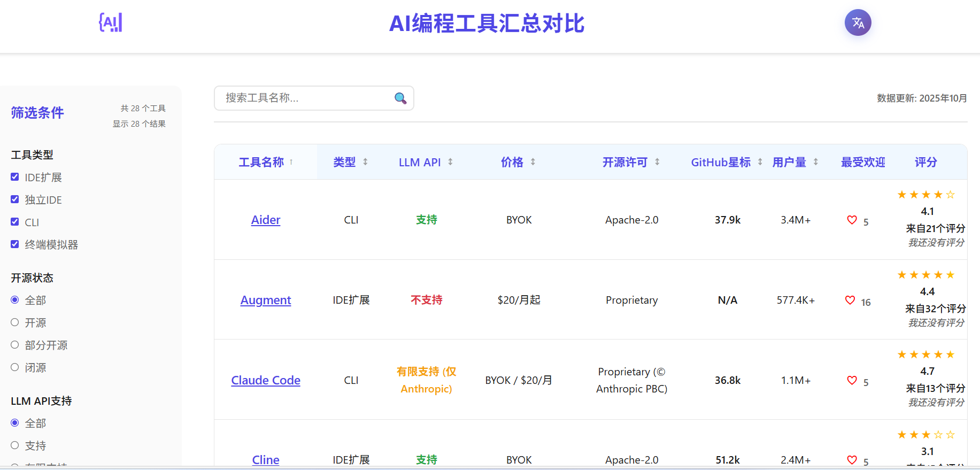Click Claude Code's BYOK / $20/月 price

519,380
